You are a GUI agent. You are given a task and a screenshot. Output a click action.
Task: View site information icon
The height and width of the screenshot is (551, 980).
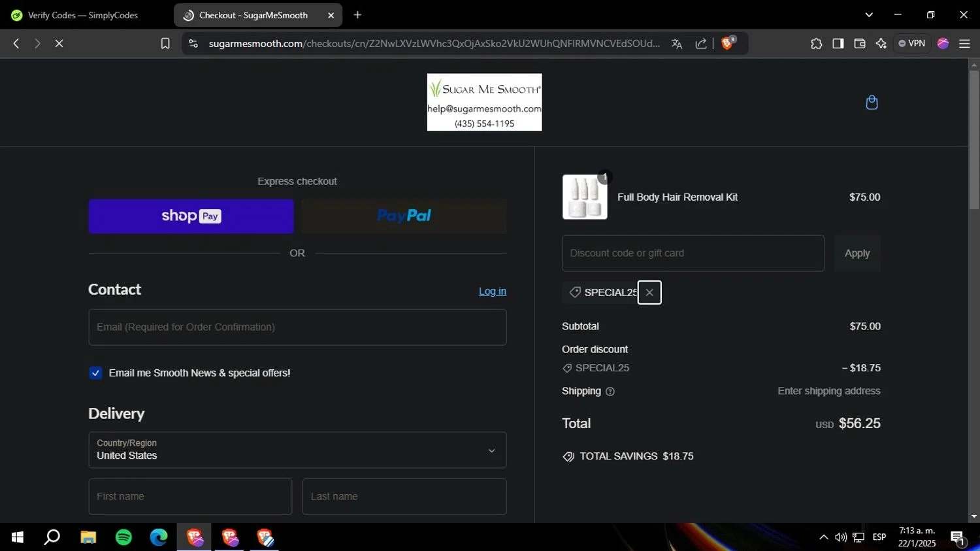click(x=193, y=43)
